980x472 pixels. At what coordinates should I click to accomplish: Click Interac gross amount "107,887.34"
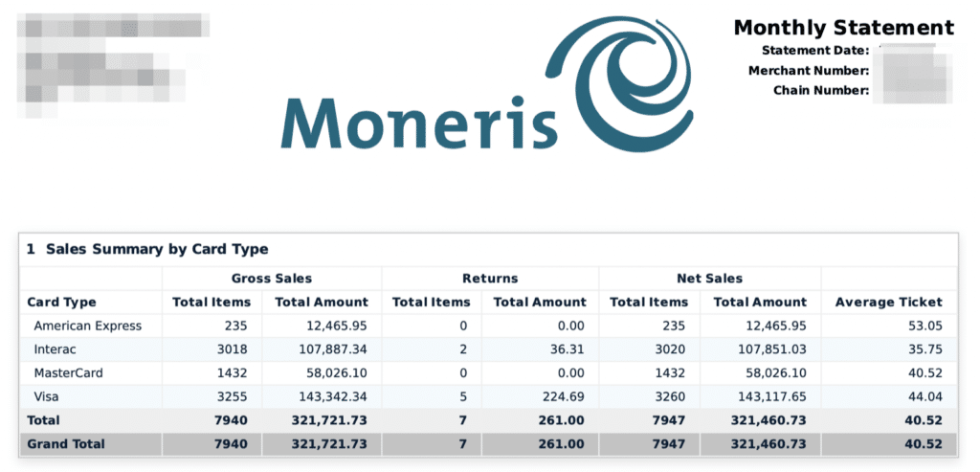(332, 349)
